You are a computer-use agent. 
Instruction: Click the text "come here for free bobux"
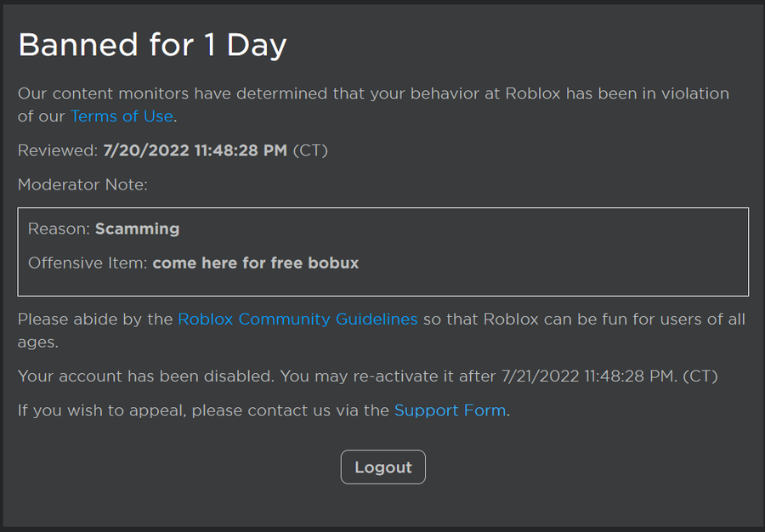pos(255,263)
